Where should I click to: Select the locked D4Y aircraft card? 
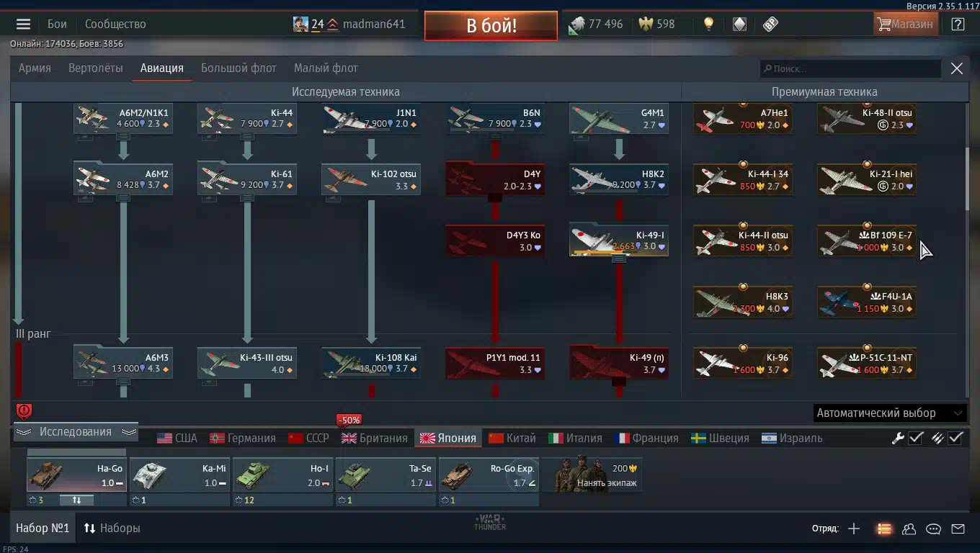click(x=495, y=179)
